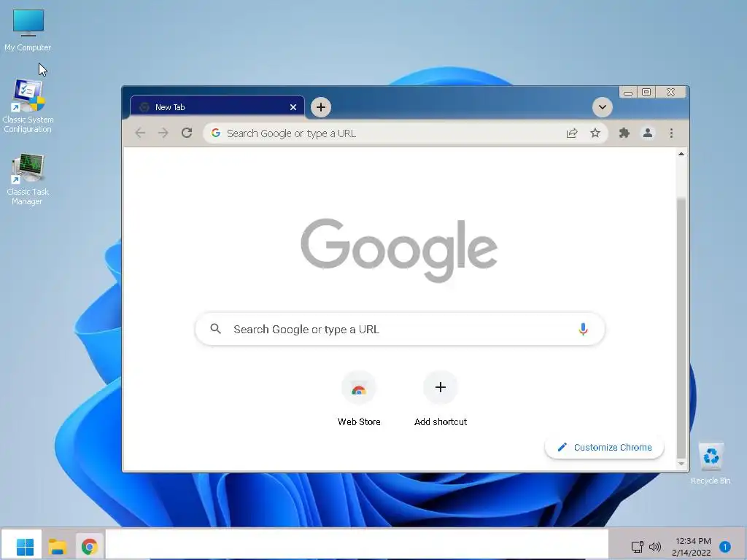The height and width of the screenshot is (560, 747).
Task: Click the taskbar clock 12:34 PM
Action: pyautogui.click(x=693, y=542)
